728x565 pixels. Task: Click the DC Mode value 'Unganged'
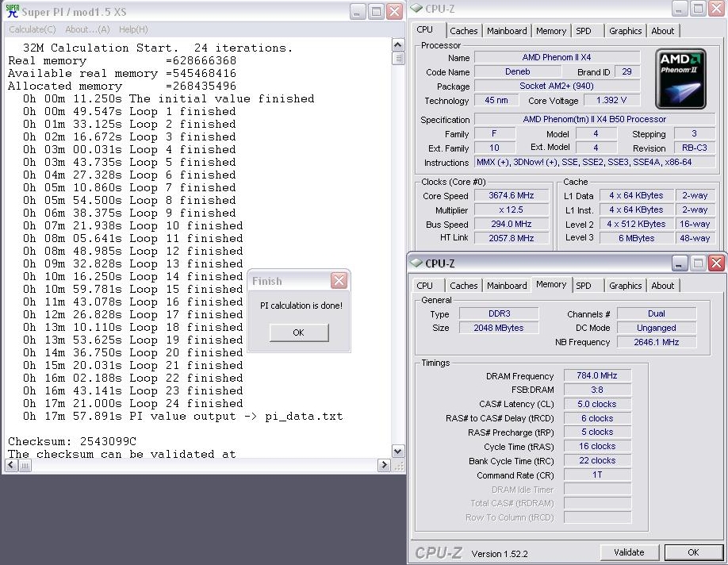tap(657, 328)
